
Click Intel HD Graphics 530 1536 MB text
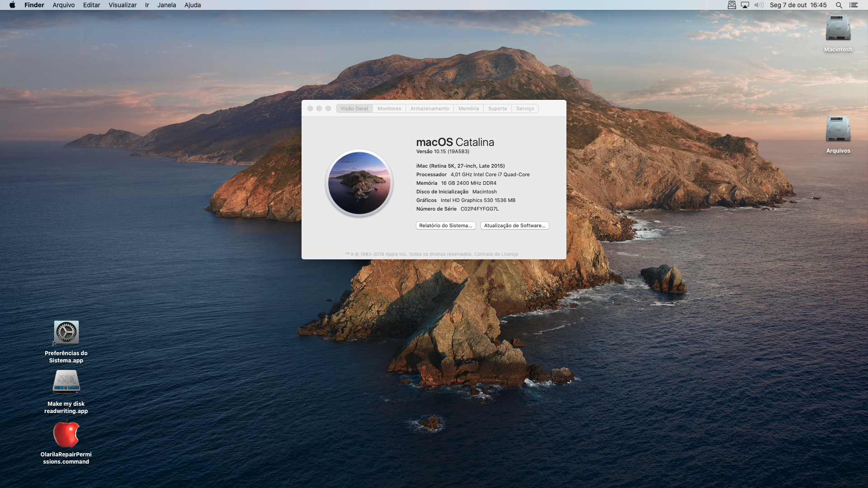pyautogui.click(x=478, y=200)
